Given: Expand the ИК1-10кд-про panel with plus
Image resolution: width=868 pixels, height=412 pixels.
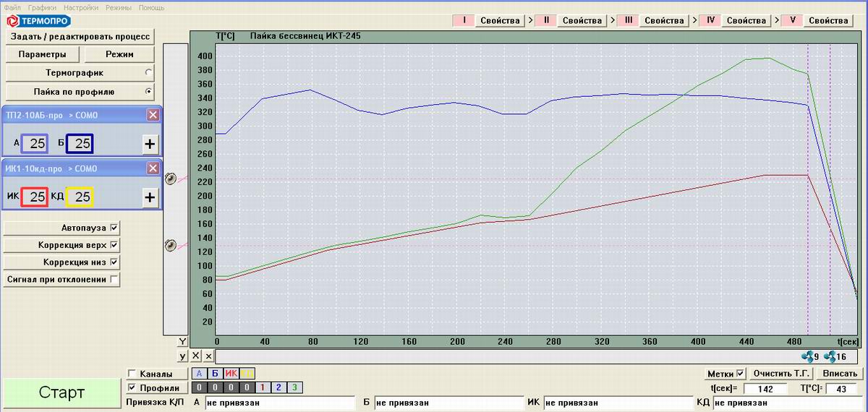Looking at the screenshot, I should coord(150,197).
